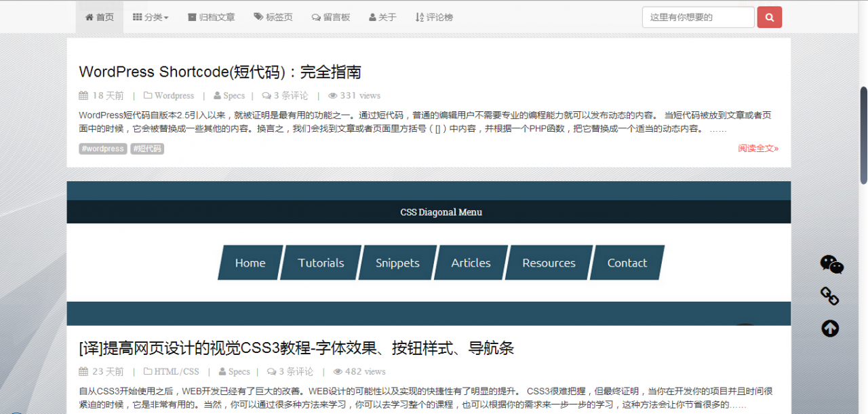Viewport: 868px width, 414px height.
Task: Expand the 分类 categories dropdown
Action: click(151, 17)
